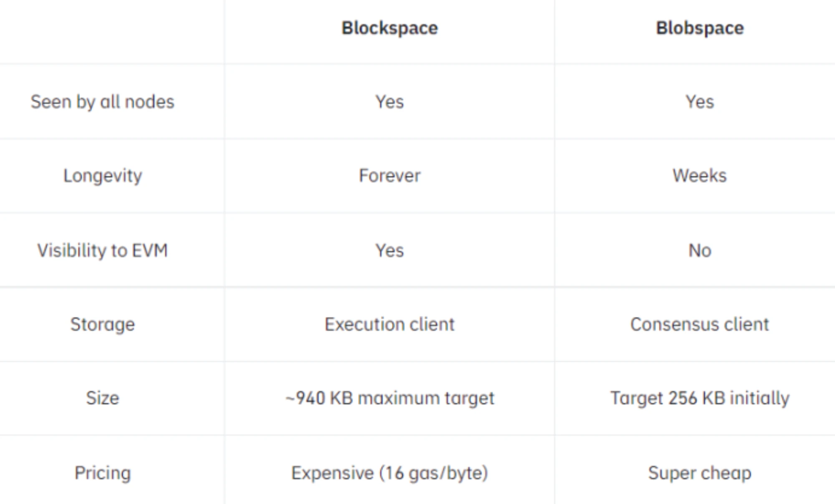835x504 pixels.
Task: Click Blockspace 'Yes' in Visibility to EVM row
Action: tap(390, 250)
